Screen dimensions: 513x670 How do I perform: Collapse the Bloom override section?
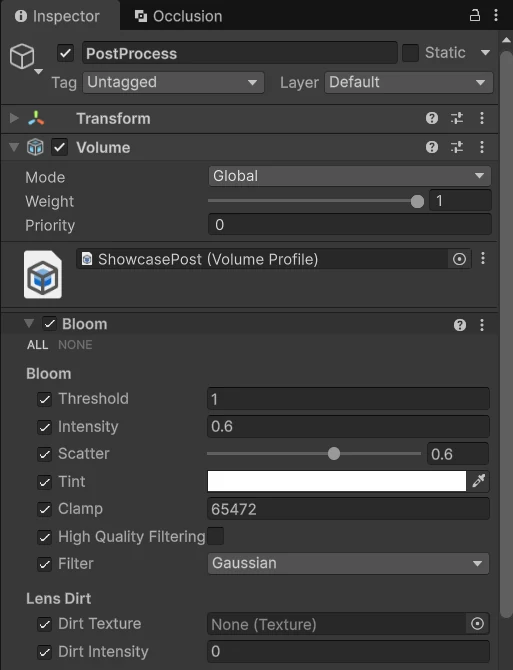(29, 323)
